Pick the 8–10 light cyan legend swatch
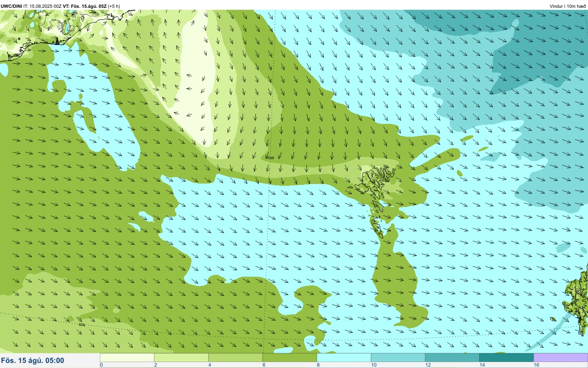 coord(344,357)
